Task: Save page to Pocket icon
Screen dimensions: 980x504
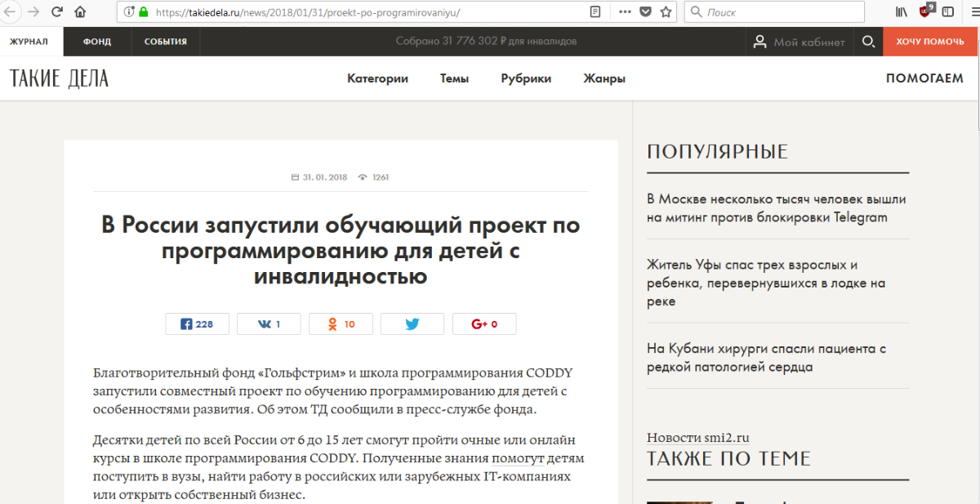Action: pyautogui.click(x=645, y=12)
